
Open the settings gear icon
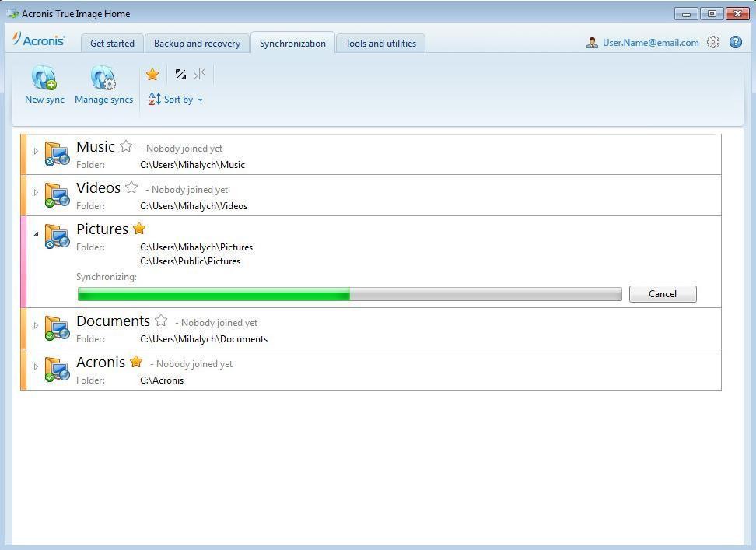click(713, 43)
